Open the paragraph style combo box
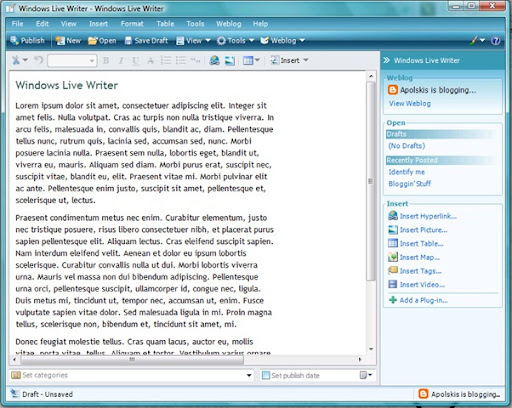Image resolution: width=512 pixels, height=408 pixels. pos(72,61)
